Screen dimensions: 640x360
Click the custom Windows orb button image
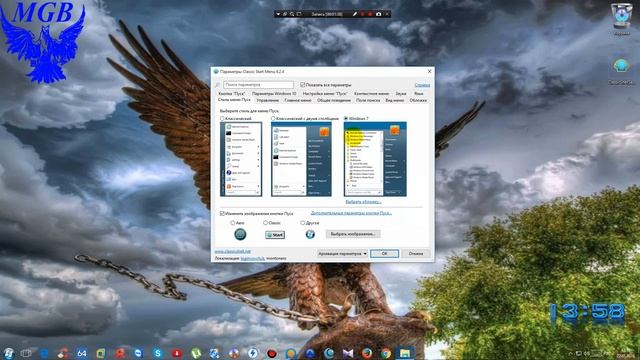(310, 234)
